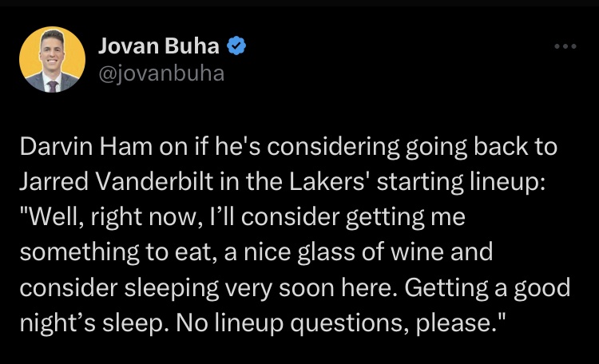Open the tweet's three-dot more options menu
The width and height of the screenshot is (599, 364).
[565, 46]
